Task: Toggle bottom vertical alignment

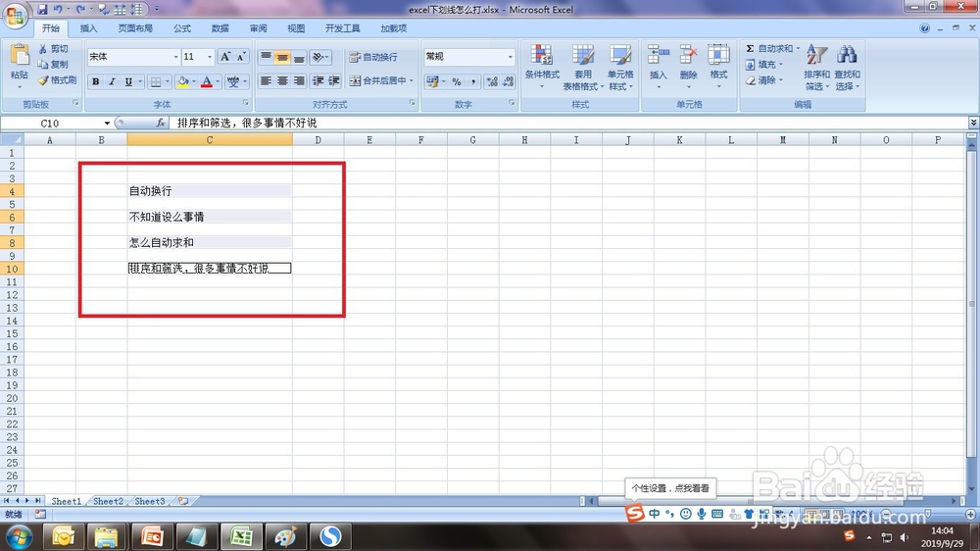Action: point(299,58)
